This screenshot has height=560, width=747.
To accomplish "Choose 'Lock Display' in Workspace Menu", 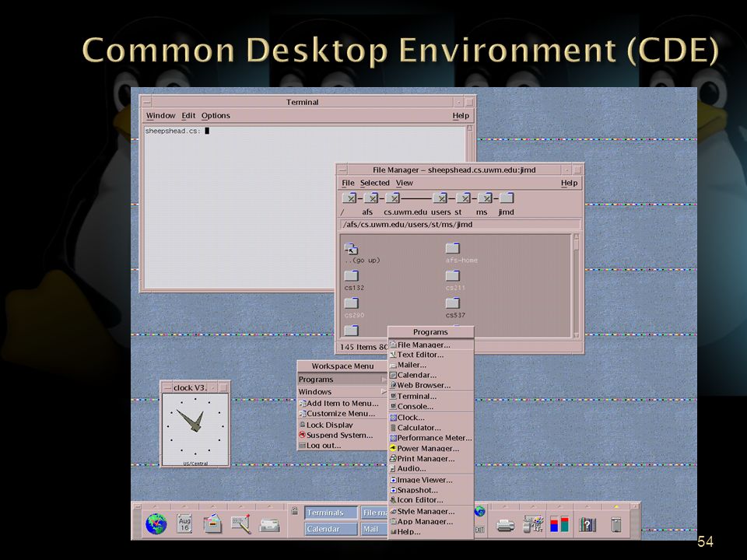I will (342, 425).
